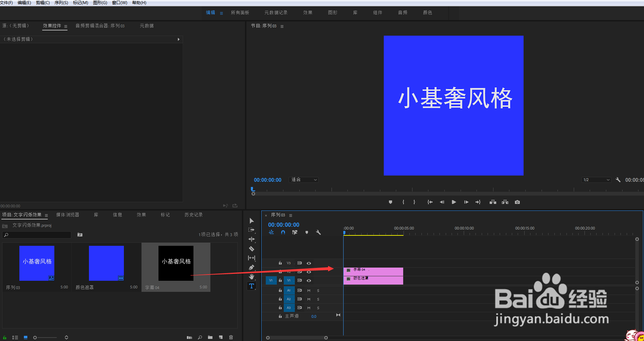Adjust the project thumbnail zoom slider
The height and width of the screenshot is (341, 644).
[x=45, y=338]
